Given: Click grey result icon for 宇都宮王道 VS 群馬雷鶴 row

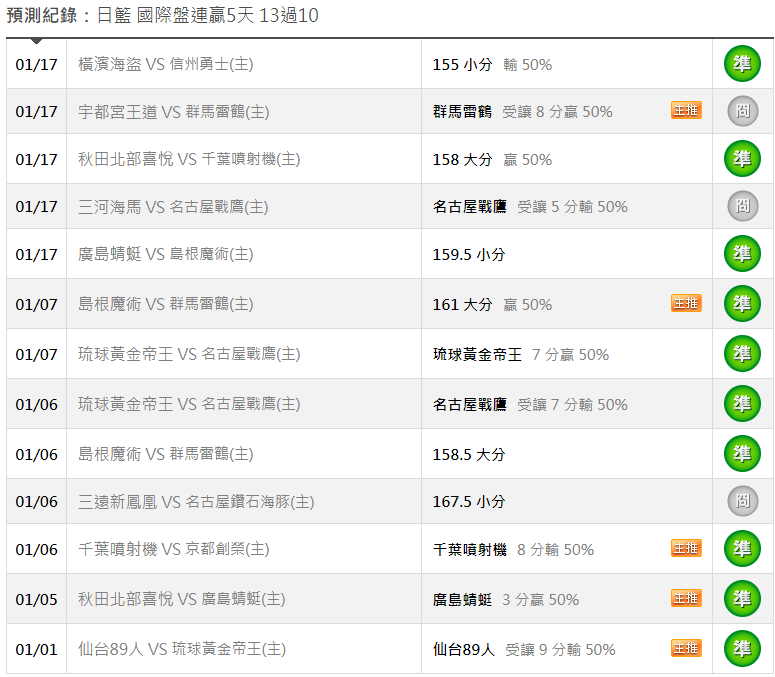Looking at the screenshot, I should point(742,111).
